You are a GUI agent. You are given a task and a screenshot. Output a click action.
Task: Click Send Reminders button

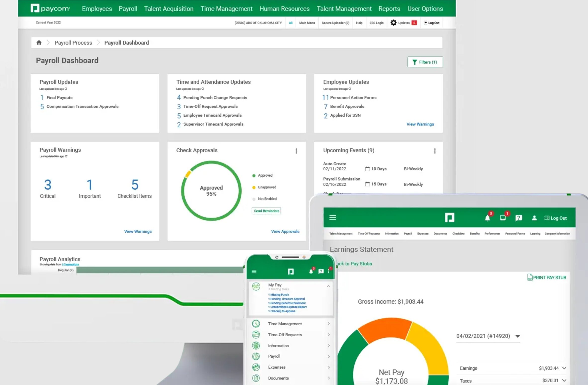point(266,211)
